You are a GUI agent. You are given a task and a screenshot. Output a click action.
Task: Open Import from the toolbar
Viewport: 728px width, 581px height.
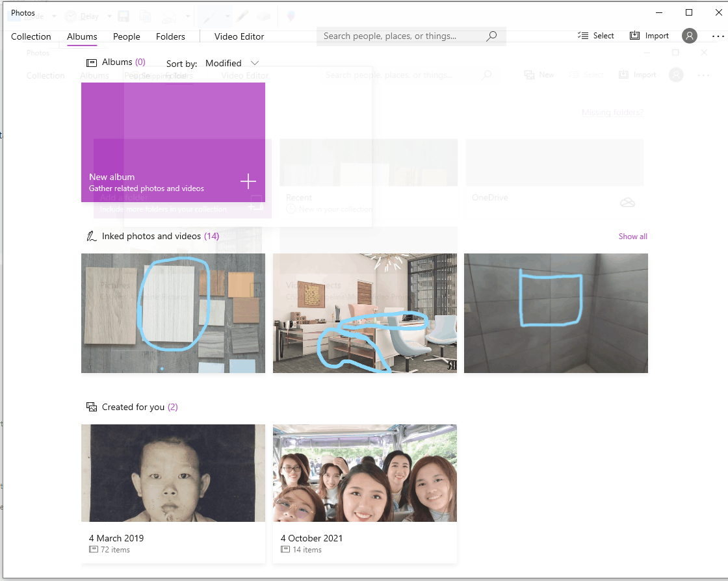point(649,36)
